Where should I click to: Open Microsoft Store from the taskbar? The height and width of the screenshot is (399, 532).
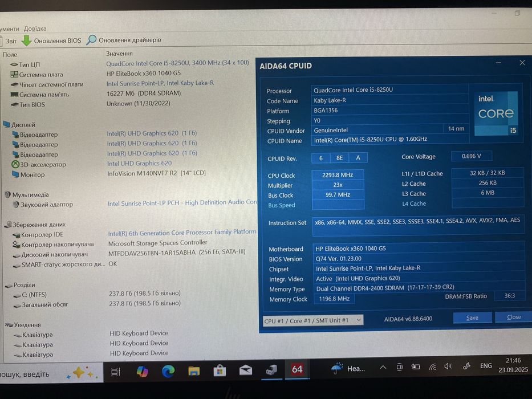click(x=220, y=370)
